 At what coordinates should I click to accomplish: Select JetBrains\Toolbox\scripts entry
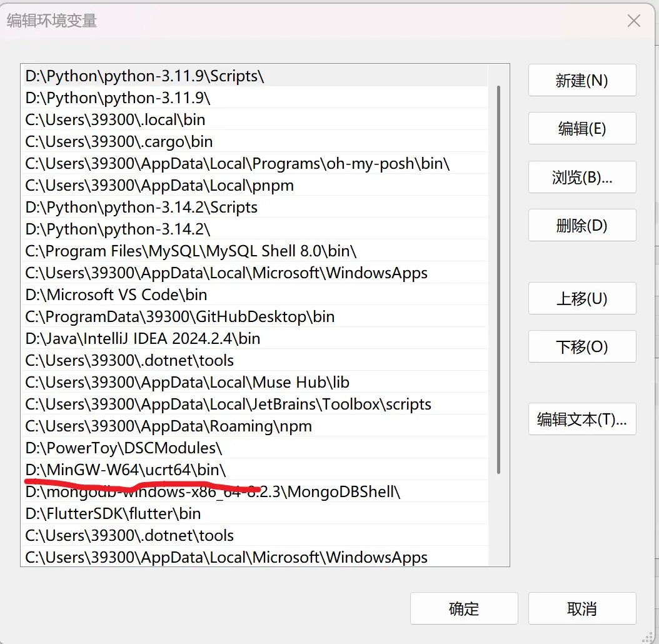point(256,403)
